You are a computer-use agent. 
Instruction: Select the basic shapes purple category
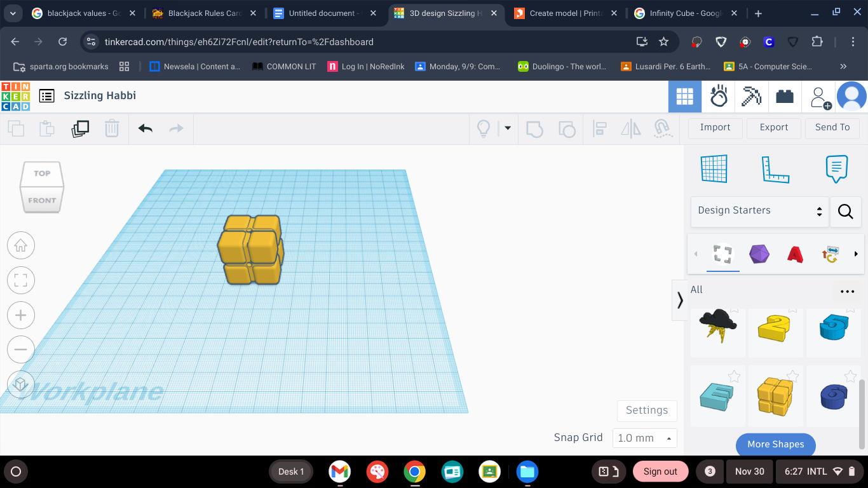(759, 254)
